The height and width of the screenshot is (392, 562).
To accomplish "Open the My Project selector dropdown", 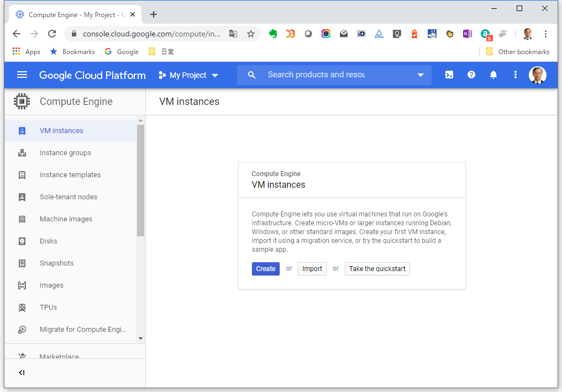I will tap(188, 75).
